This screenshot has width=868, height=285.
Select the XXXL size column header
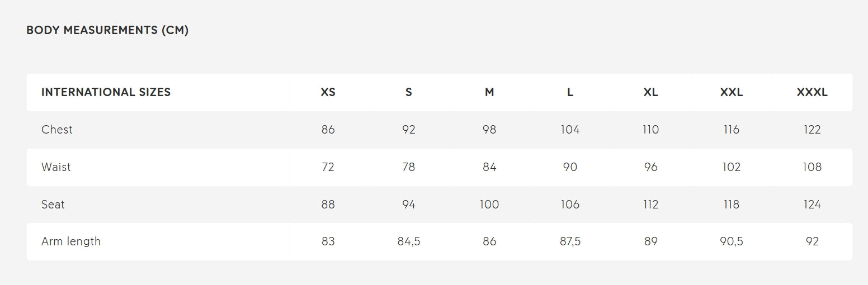point(812,92)
